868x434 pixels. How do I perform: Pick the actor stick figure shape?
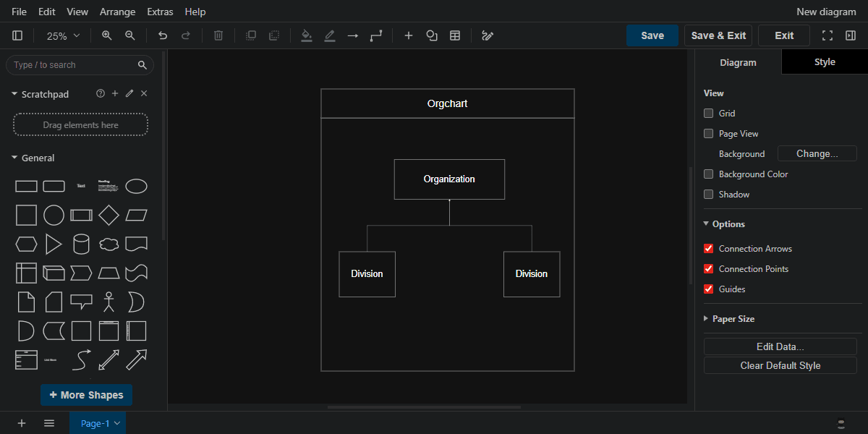coord(109,302)
